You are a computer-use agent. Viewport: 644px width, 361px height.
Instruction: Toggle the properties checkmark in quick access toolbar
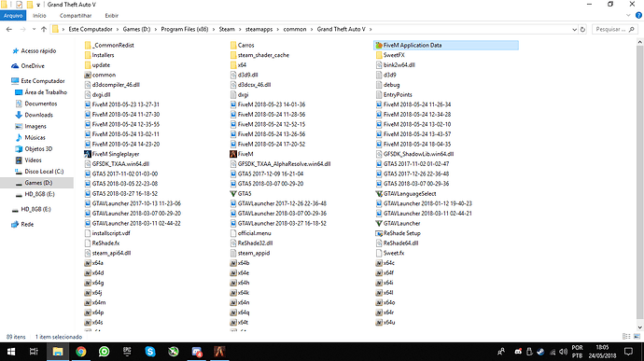pyautogui.click(x=19, y=5)
